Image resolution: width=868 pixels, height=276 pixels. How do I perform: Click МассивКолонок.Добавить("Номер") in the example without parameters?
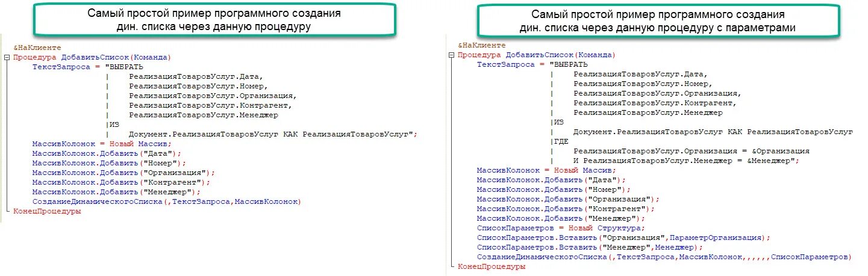tap(110, 163)
